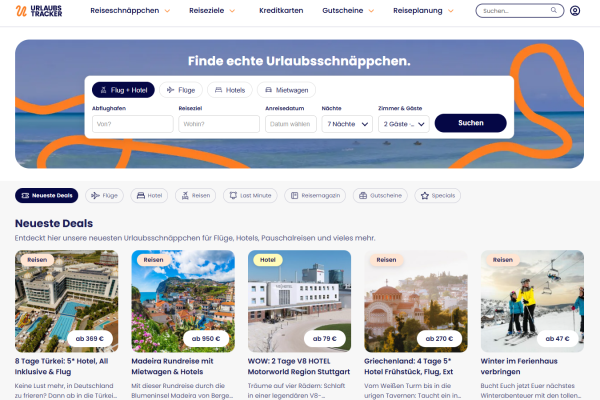Open the V8 Hotel deal image
This screenshot has height=400, width=600.
coord(299,301)
